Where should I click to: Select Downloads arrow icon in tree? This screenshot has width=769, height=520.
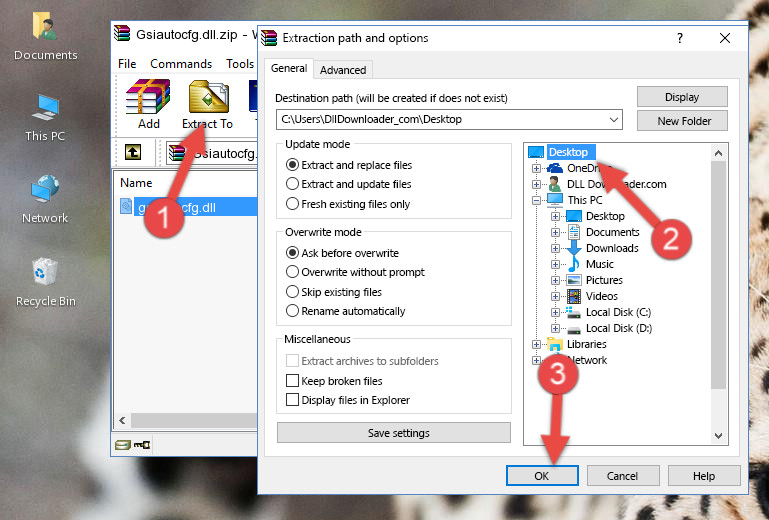[573, 248]
